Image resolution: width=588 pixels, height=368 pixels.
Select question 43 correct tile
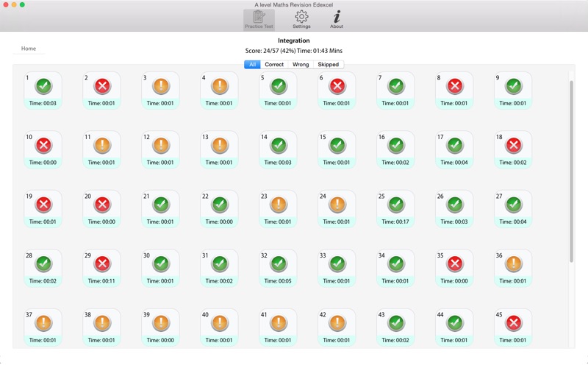pos(395,328)
